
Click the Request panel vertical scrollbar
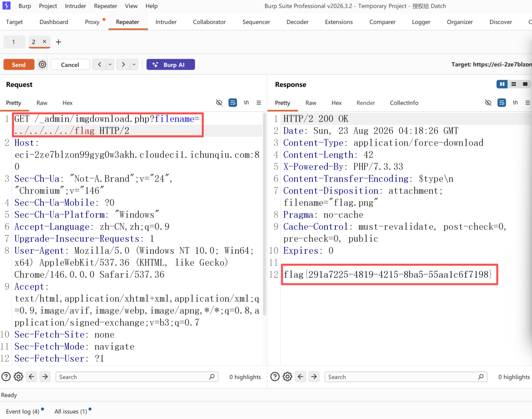click(x=264, y=214)
